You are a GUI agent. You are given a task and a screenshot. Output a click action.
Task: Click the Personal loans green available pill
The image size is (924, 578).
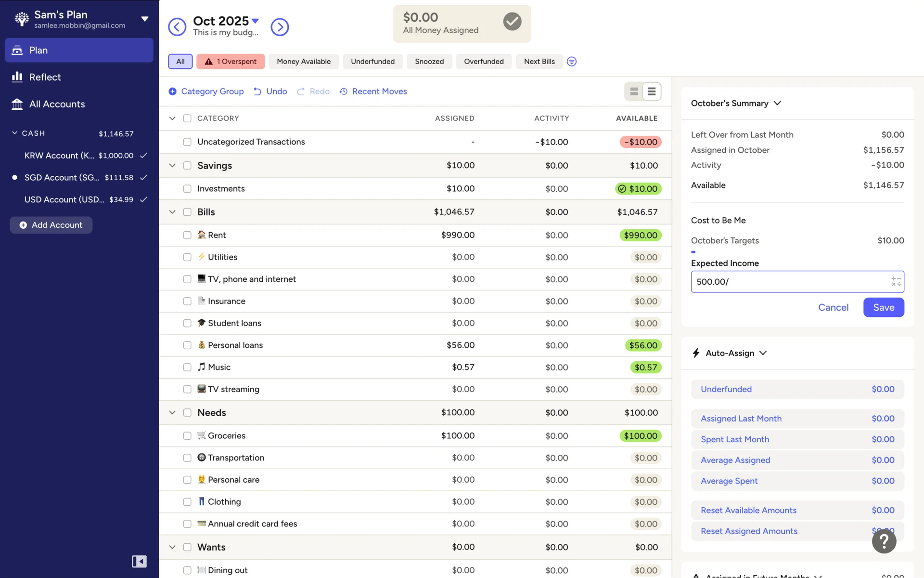tap(643, 345)
